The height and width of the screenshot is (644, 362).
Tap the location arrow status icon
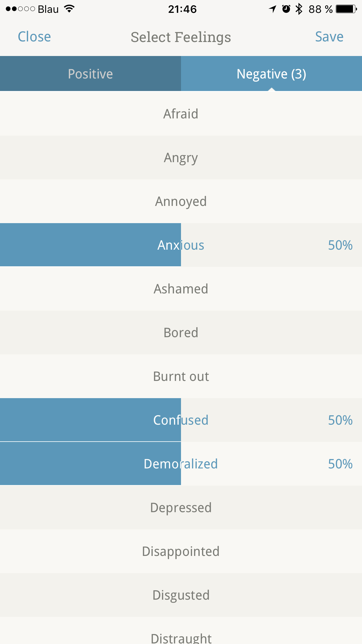click(x=273, y=9)
